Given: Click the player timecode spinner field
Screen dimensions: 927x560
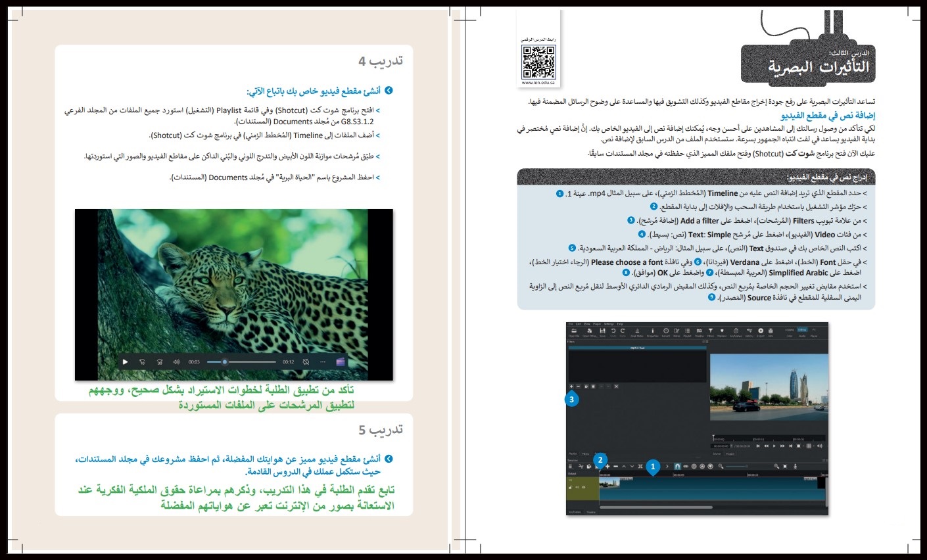Looking at the screenshot, I should point(721,446).
